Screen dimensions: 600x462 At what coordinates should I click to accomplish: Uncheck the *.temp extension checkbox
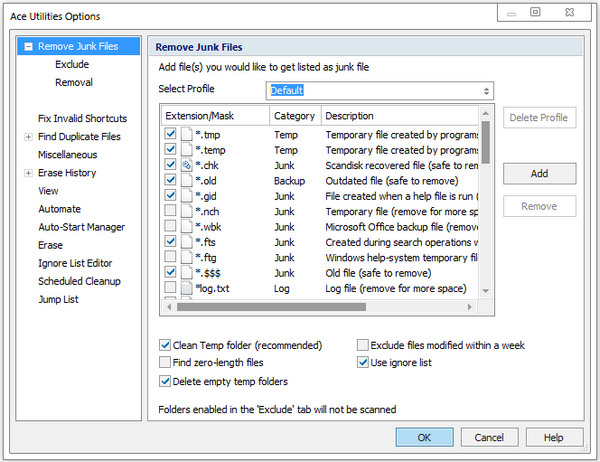[x=170, y=149]
